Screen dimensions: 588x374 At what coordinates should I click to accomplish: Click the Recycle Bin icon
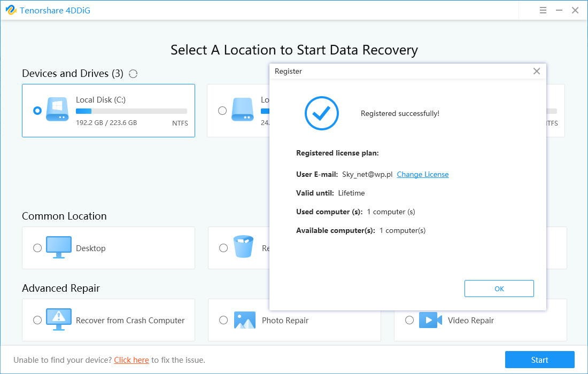coord(243,246)
